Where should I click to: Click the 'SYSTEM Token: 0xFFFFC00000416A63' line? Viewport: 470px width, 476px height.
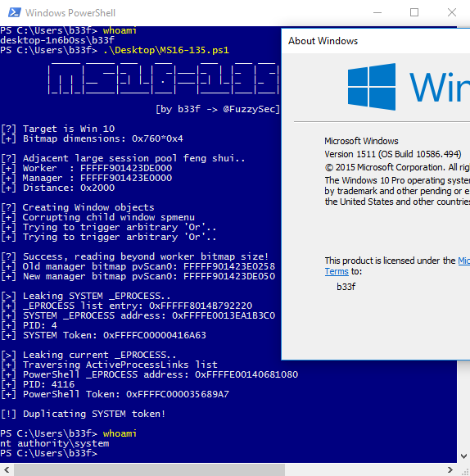tap(103, 335)
